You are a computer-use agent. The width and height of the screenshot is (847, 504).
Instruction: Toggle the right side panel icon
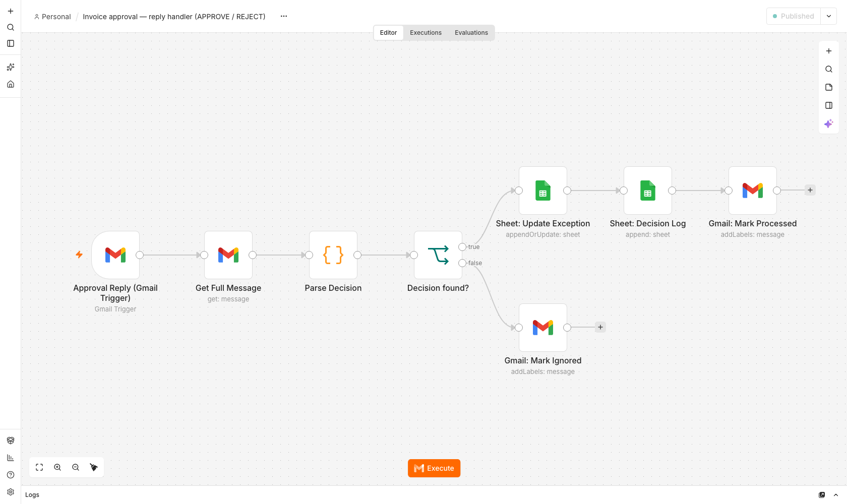click(x=829, y=105)
